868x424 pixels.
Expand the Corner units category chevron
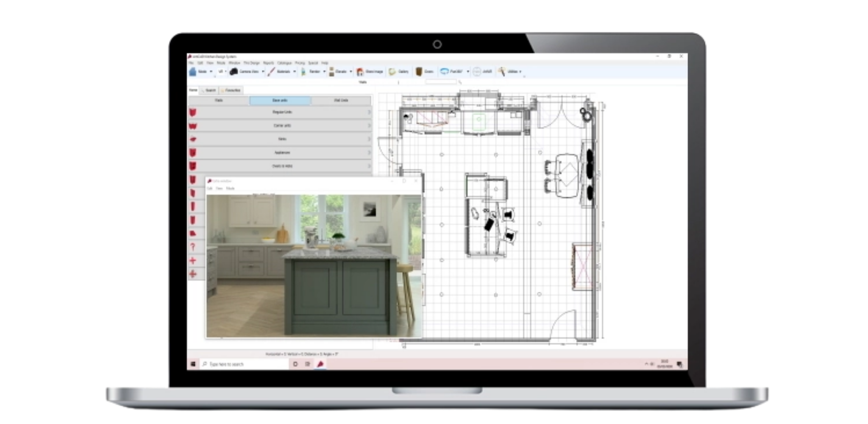click(x=369, y=126)
